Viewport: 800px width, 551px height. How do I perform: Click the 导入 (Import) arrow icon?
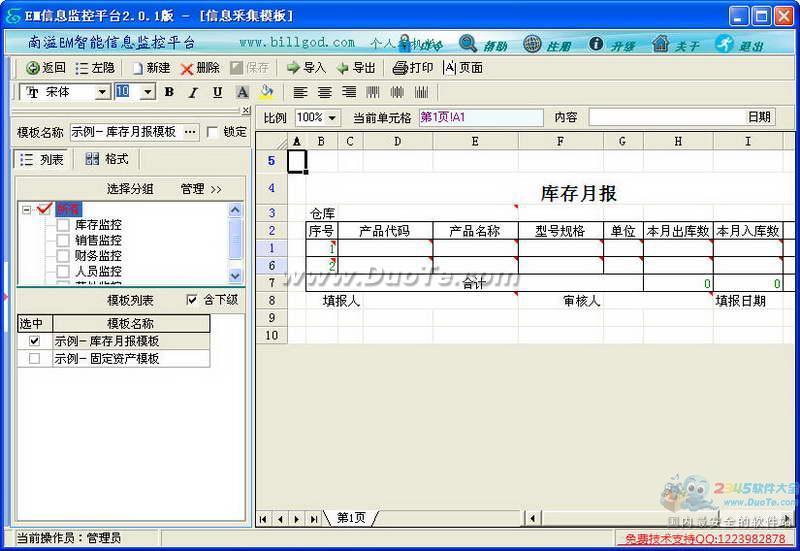(x=293, y=68)
